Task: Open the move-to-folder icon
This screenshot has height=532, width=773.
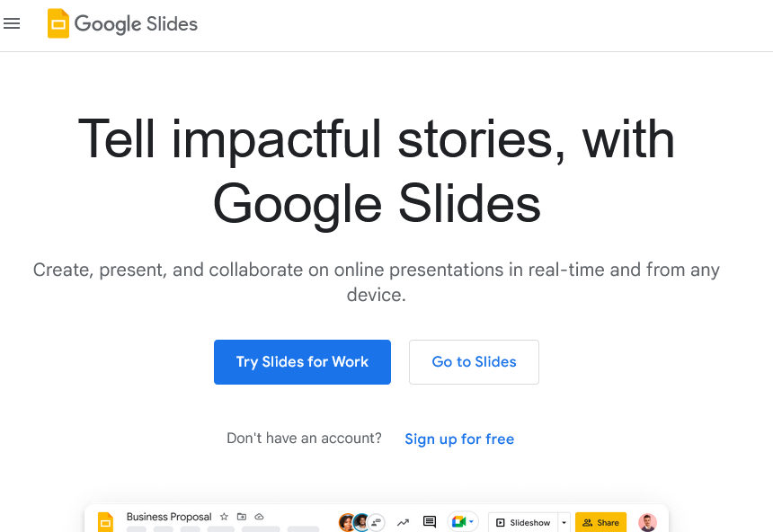Action: 241,516
